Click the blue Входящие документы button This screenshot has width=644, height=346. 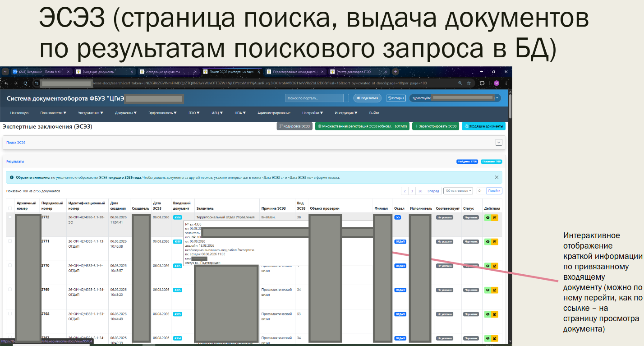coord(483,126)
